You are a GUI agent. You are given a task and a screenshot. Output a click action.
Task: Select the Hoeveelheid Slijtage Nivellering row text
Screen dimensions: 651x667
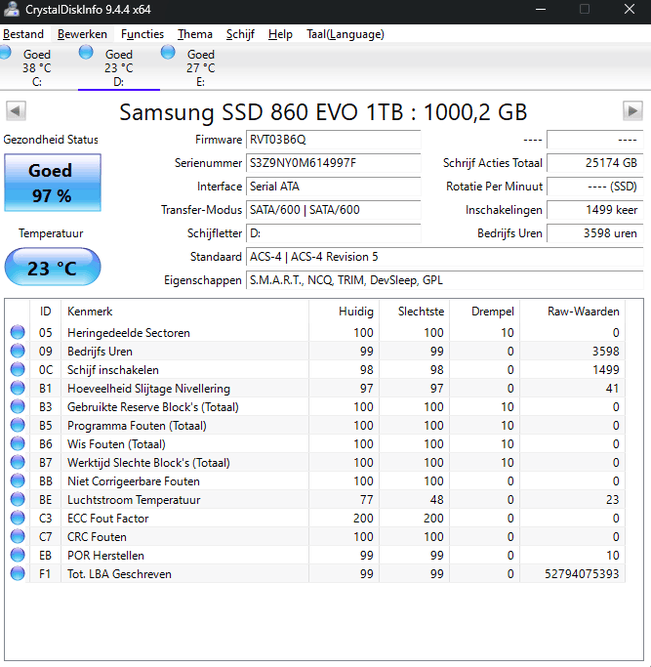[x=148, y=388]
